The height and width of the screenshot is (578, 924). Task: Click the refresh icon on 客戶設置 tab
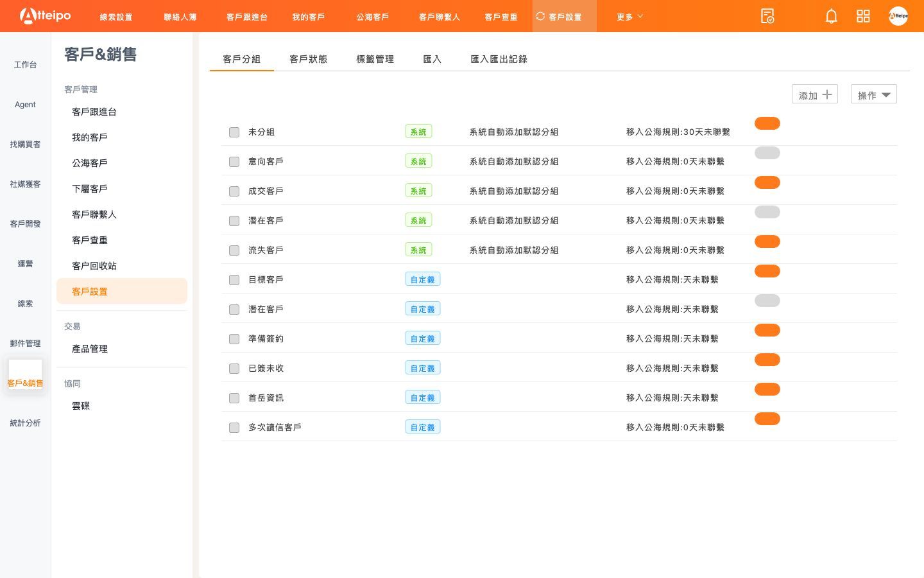point(540,16)
